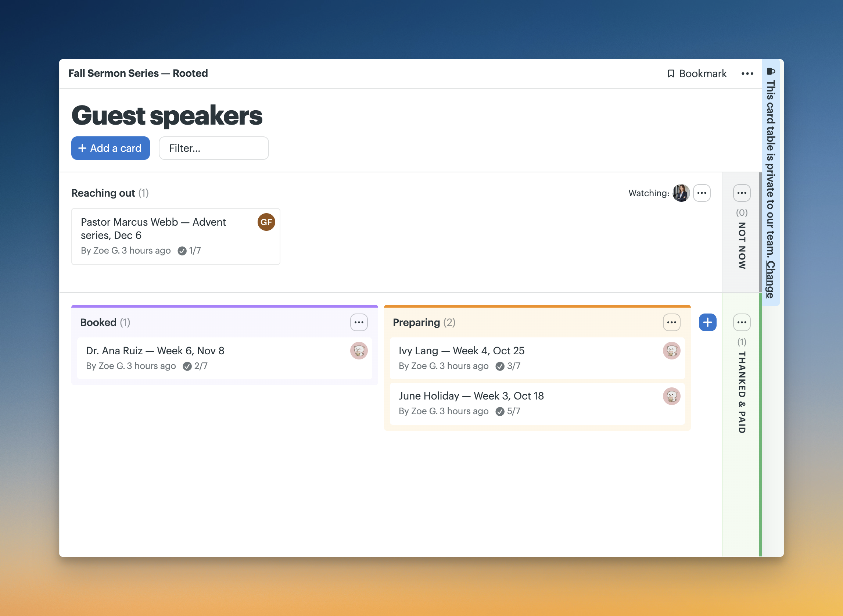Click the (0) count on Not Now column

tap(742, 212)
